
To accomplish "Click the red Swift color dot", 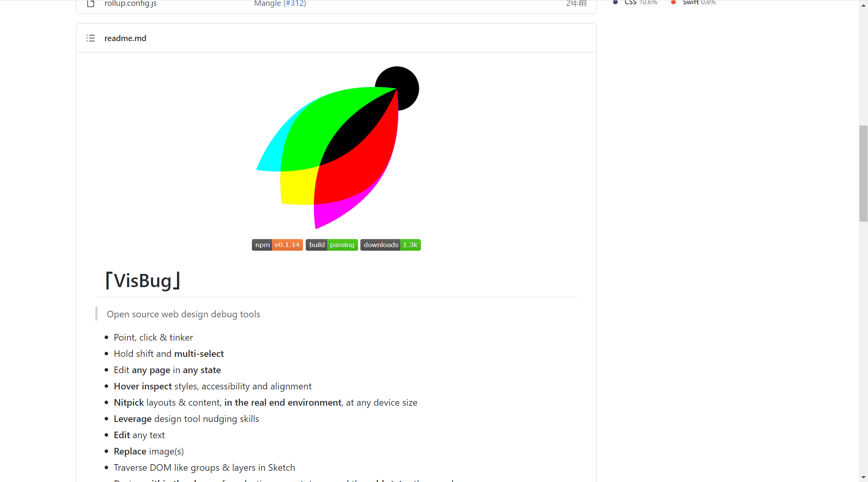I will pos(673,2).
